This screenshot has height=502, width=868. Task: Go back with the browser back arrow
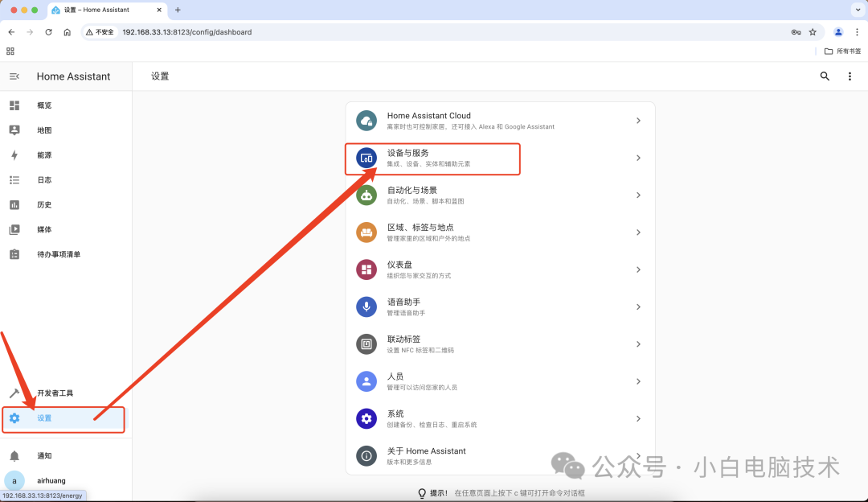tap(11, 32)
